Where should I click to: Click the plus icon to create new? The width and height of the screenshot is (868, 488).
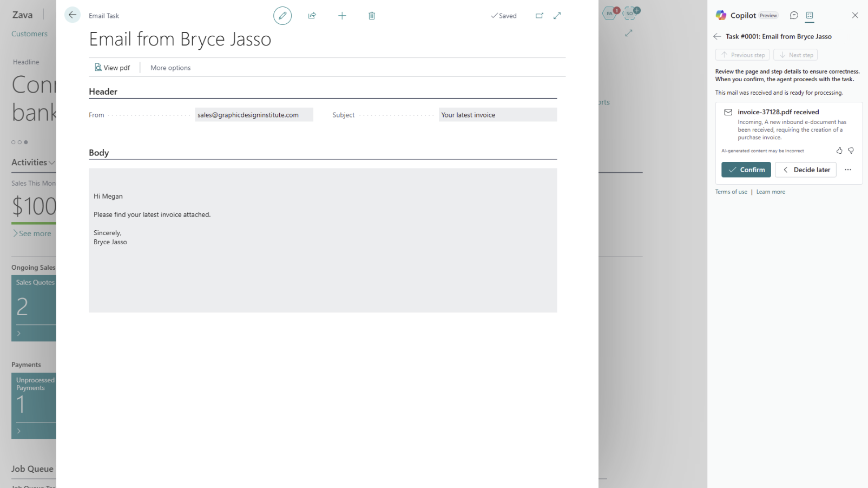[342, 16]
